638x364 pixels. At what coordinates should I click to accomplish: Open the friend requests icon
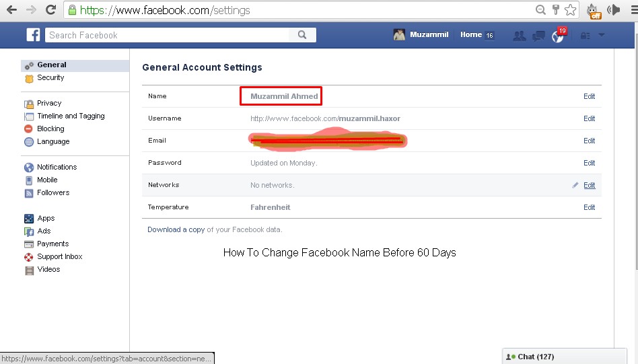[x=519, y=36]
